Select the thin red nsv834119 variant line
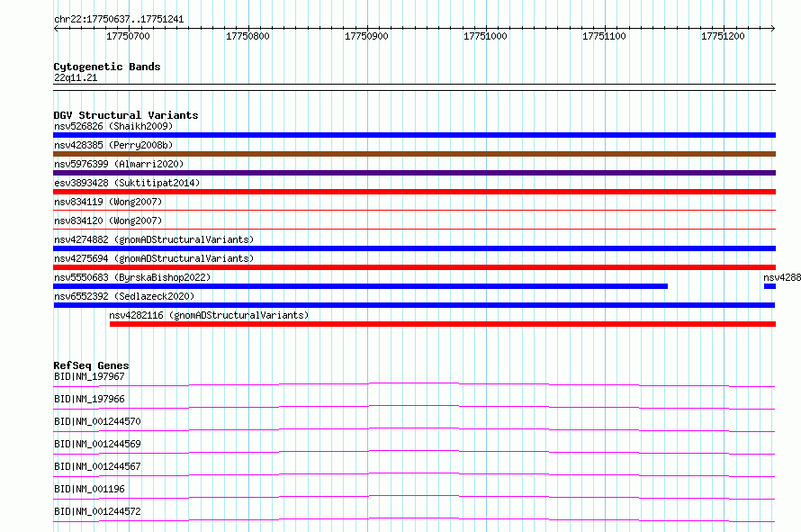 [414, 210]
